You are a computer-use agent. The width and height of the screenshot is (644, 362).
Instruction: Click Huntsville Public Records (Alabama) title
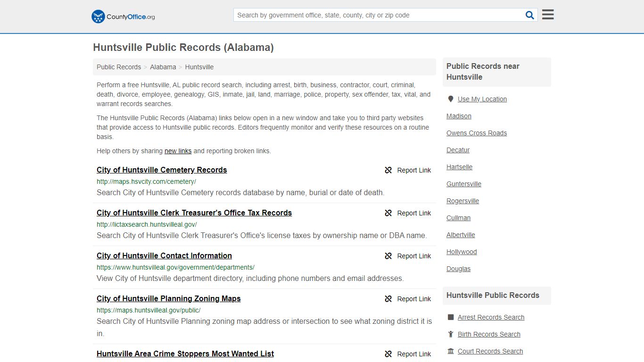click(183, 47)
